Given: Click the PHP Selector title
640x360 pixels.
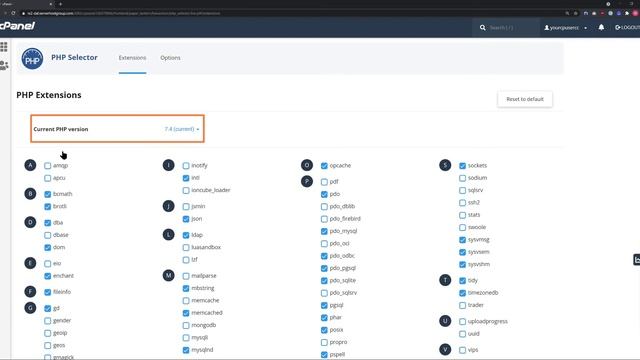Looking at the screenshot, I should (x=74, y=58).
